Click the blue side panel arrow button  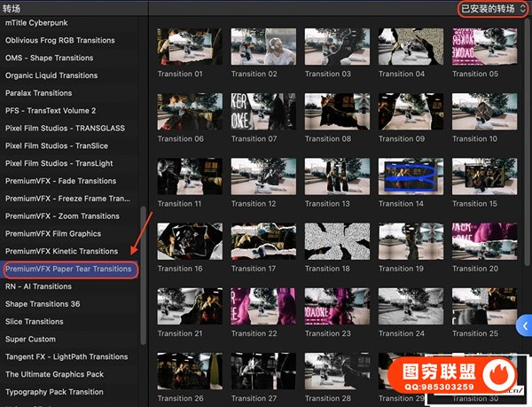pyautogui.click(x=524, y=325)
